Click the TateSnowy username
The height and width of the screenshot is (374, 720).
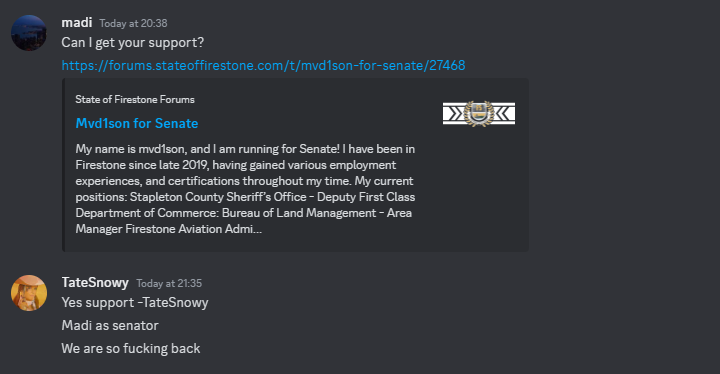click(95, 282)
